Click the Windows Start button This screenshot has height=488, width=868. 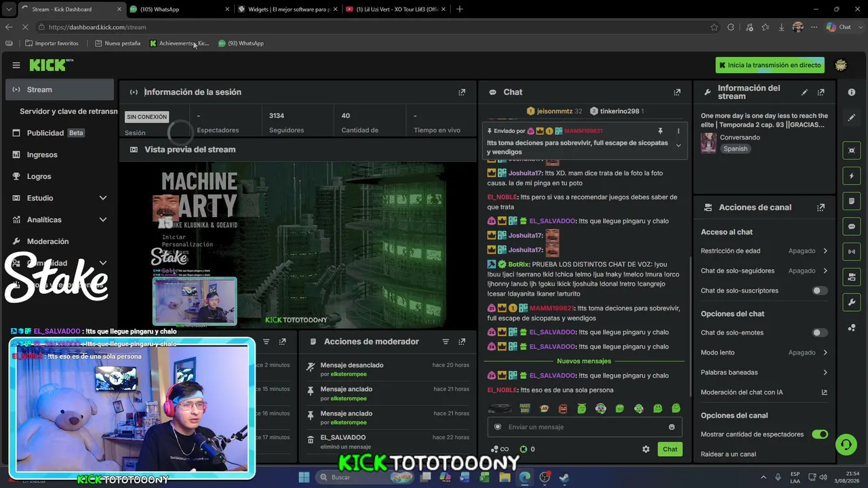coord(304,477)
